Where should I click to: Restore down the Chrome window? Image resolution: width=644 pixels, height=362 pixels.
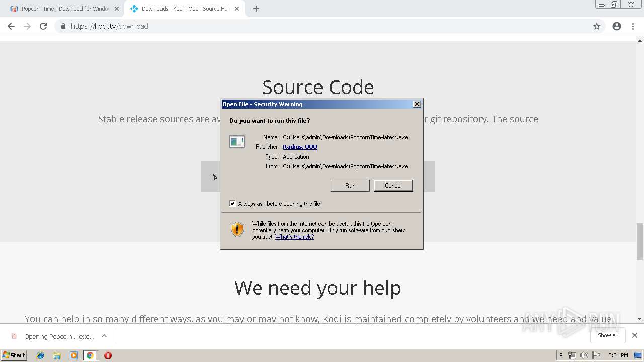[x=614, y=5]
